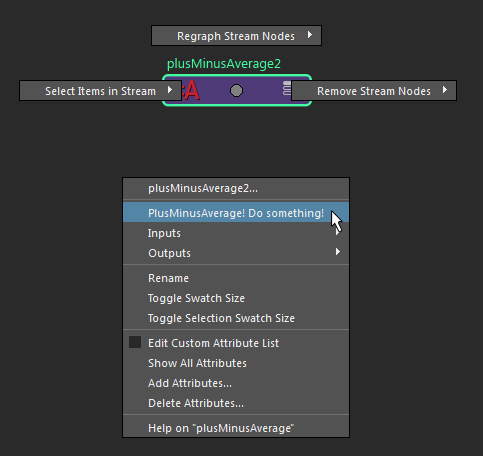The width and height of the screenshot is (483, 456).
Task: Open the Remove Stream Nodes submenu arrow
Action: tap(445, 90)
